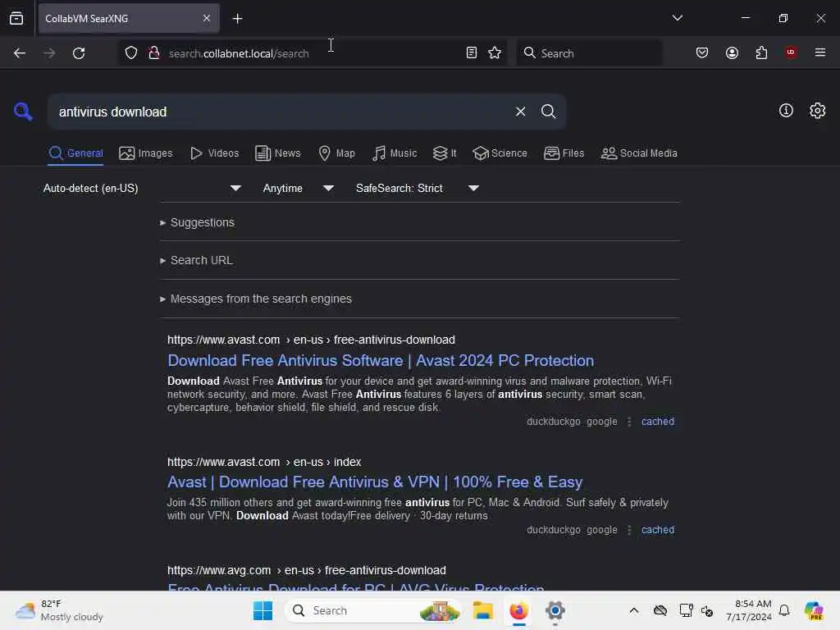Switch to the Music category tab
This screenshot has width=840, height=630.
pyautogui.click(x=395, y=153)
